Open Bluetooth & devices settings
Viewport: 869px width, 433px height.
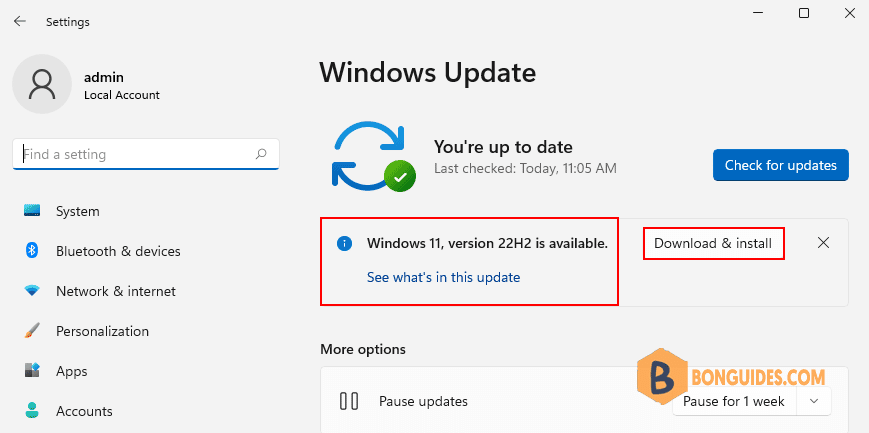(118, 251)
